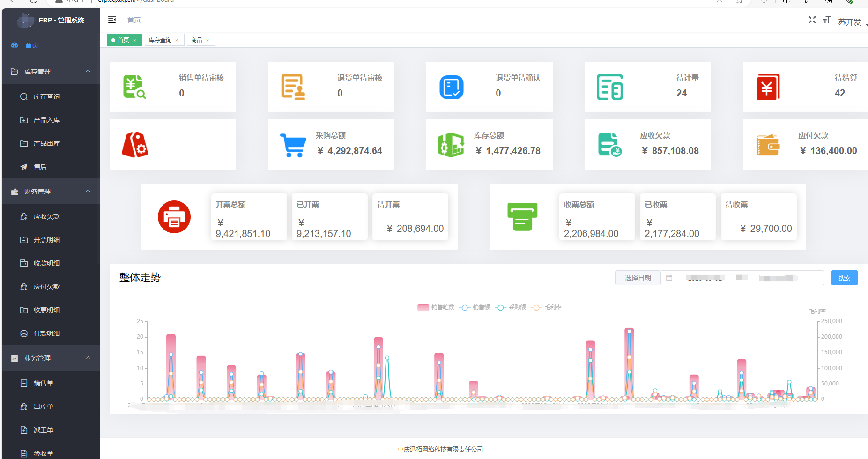Click the 首页 breadcrumb text
The height and width of the screenshot is (459, 868).
(x=134, y=20)
